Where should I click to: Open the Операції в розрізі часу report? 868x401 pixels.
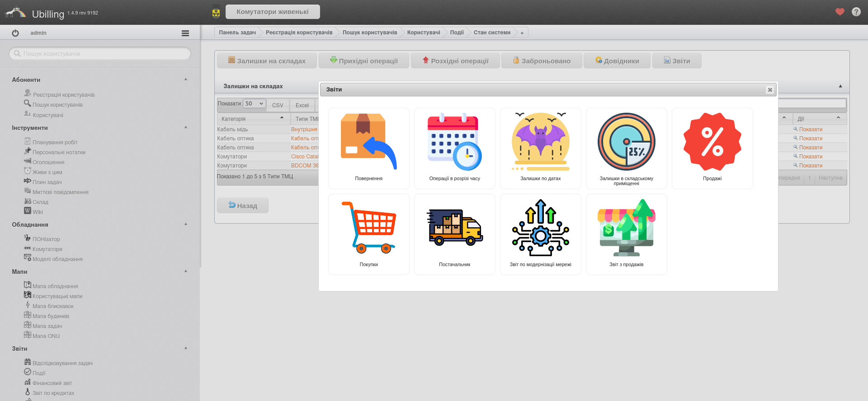[x=454, y=142]
